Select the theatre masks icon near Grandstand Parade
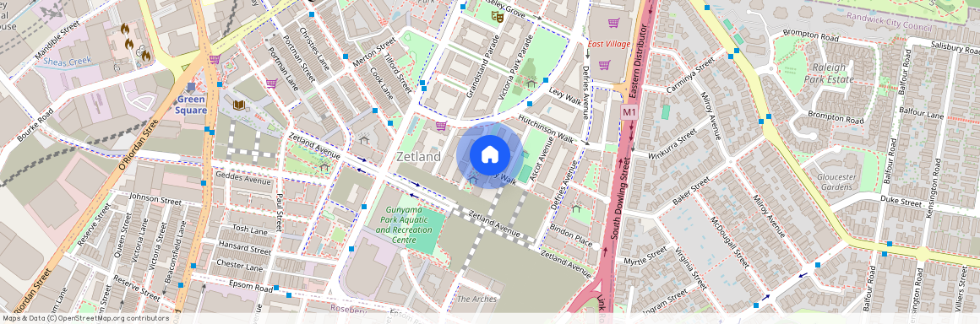Image resolution: width=980 pixels, height=324 pixels. 497,17
